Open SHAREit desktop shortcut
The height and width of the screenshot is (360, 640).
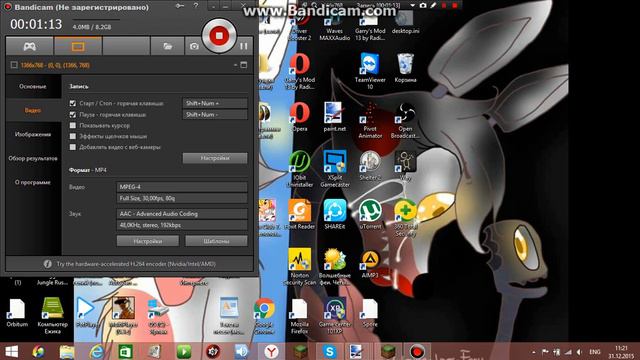(335, 214)
